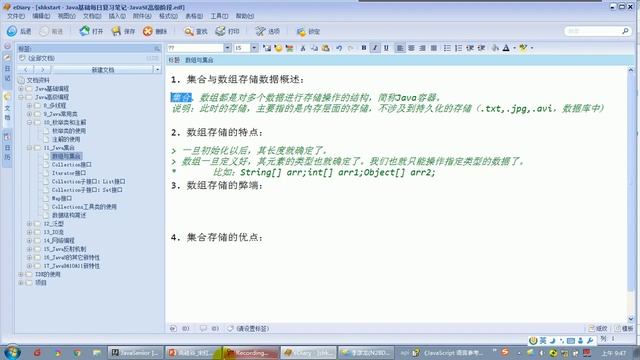This screenshot has height=360, width=640.
Task: Click the Undo arrow icon
Action: coord(339,48)
